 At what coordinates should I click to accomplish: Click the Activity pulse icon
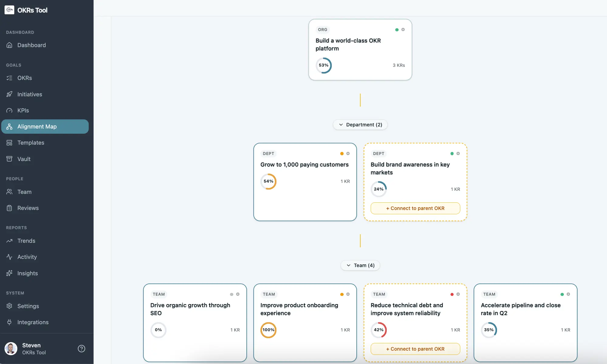(9, 257)
